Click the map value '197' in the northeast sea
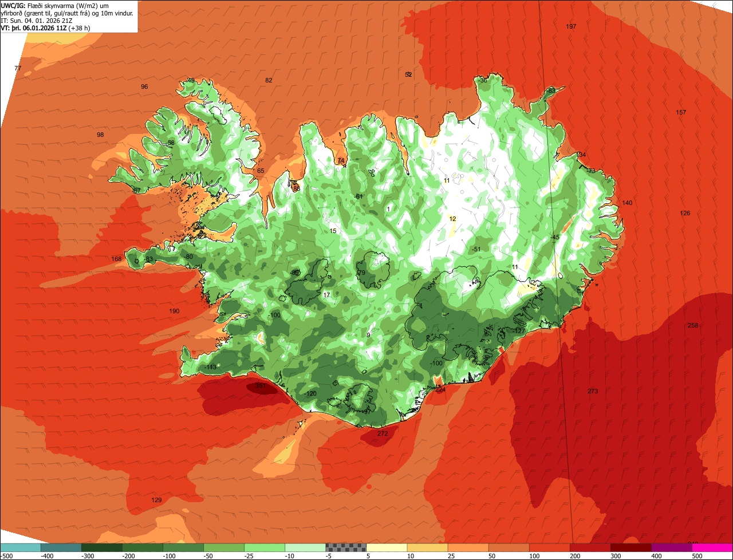Image resolution: width=733 pixels, height=560 pixels. (x=571, y=27)
